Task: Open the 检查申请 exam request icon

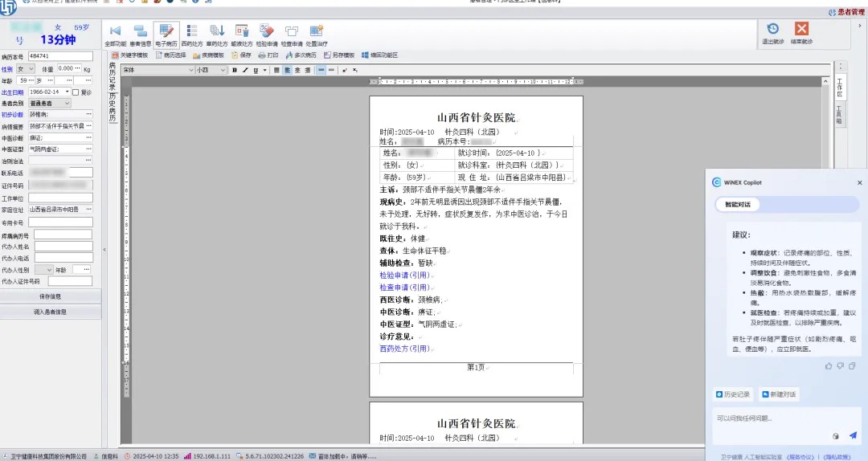Action: click(x=292, y=35)
